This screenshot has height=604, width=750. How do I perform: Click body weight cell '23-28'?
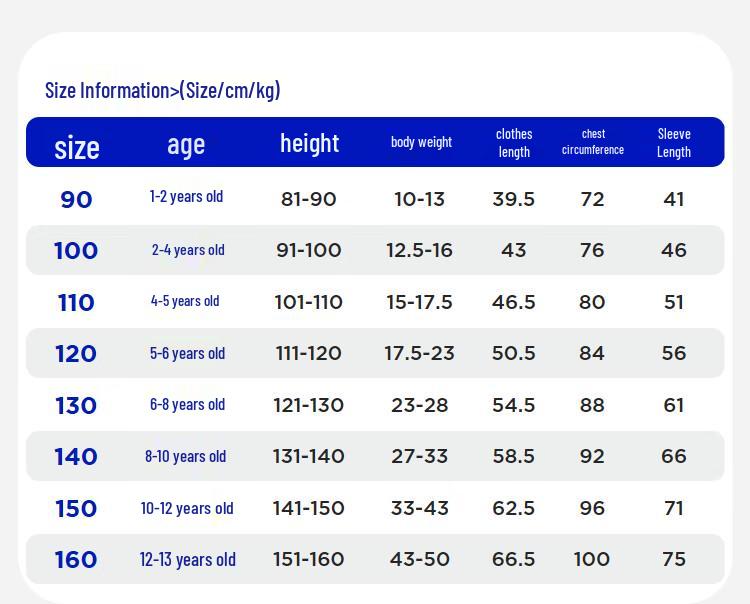tap(419, 406)
